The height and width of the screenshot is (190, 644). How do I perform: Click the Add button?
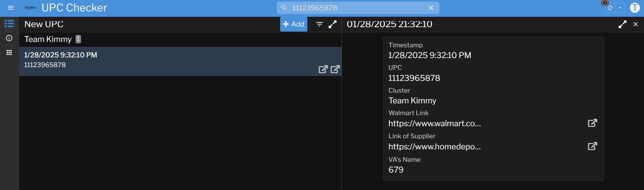coord(294,24)
